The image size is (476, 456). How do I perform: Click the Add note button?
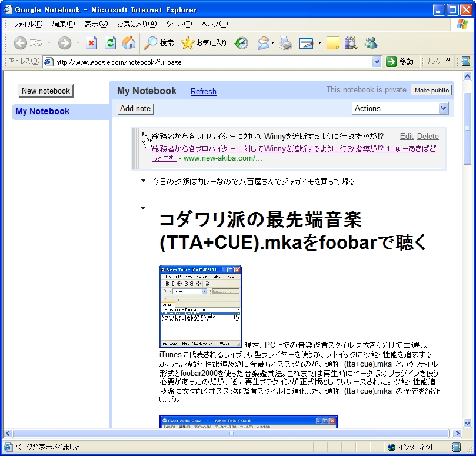(x=135, y=109)
